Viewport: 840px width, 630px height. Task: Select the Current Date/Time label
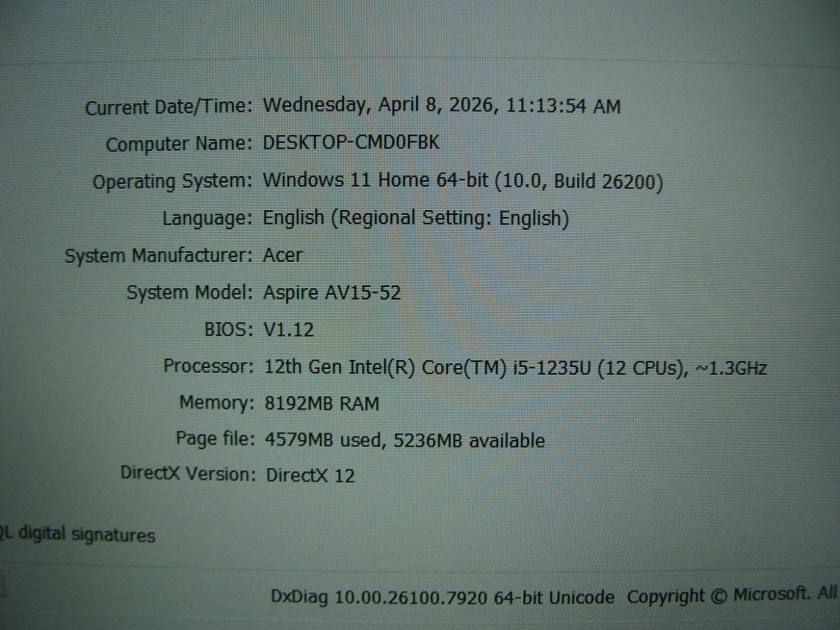pos(169,108)
